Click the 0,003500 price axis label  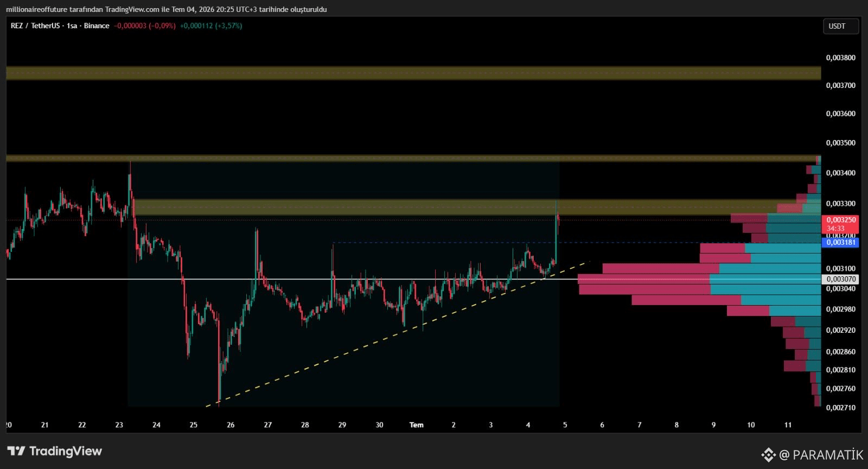[840, 143]
